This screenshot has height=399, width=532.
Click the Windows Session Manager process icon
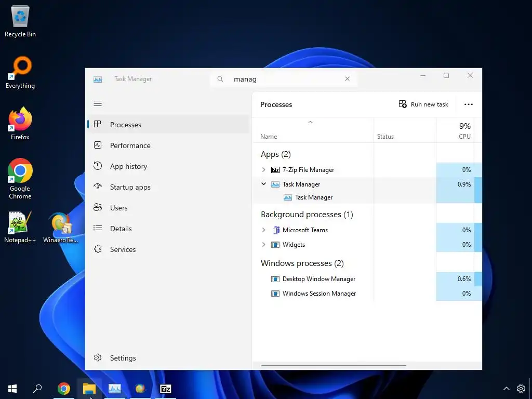point(275,294)
